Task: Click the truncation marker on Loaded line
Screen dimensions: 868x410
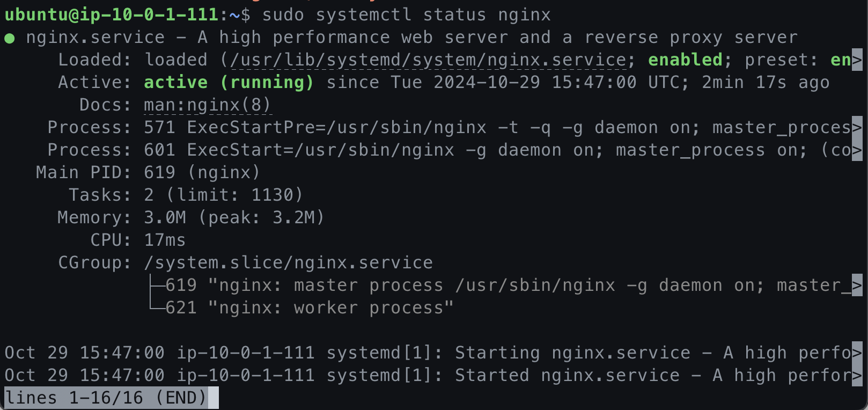Action: coord(857,60)
